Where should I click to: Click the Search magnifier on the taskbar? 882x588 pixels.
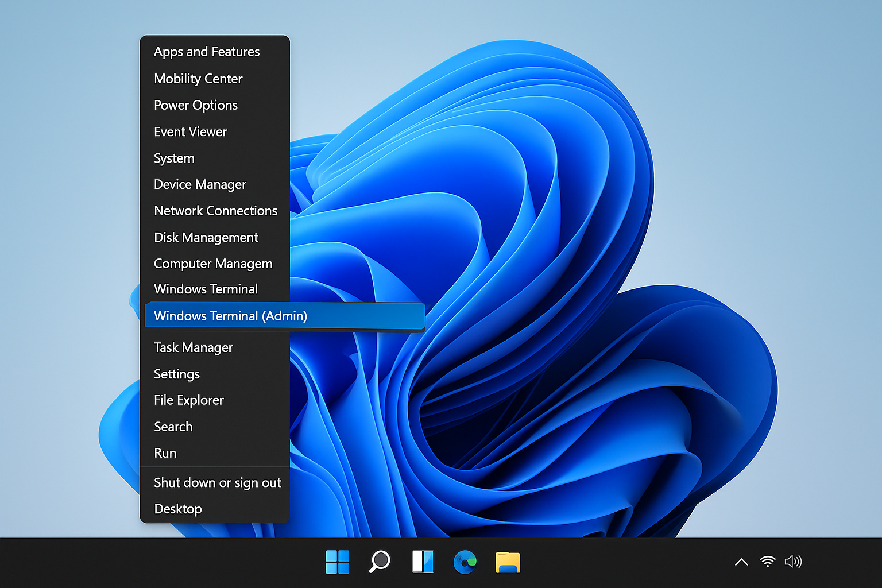pos(380,562)
